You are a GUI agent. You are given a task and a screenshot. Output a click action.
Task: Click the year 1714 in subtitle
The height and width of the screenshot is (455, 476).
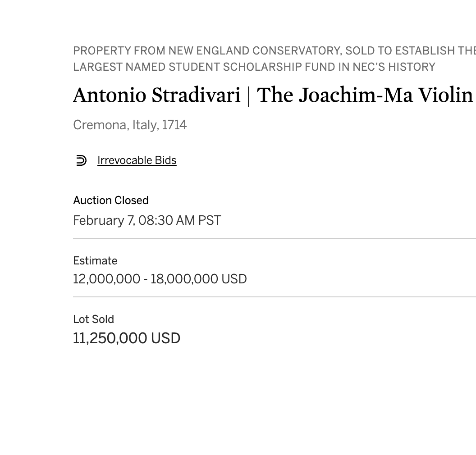(x=174, y=125)
